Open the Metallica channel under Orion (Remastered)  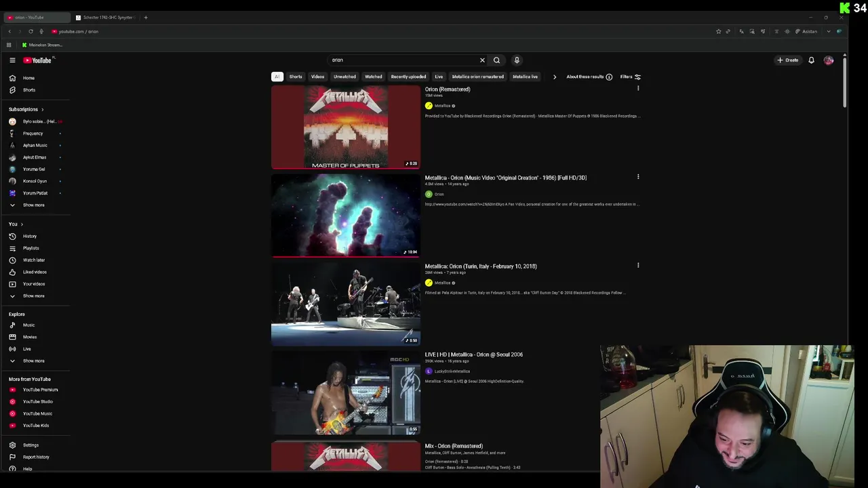click(x=442, y=106)
